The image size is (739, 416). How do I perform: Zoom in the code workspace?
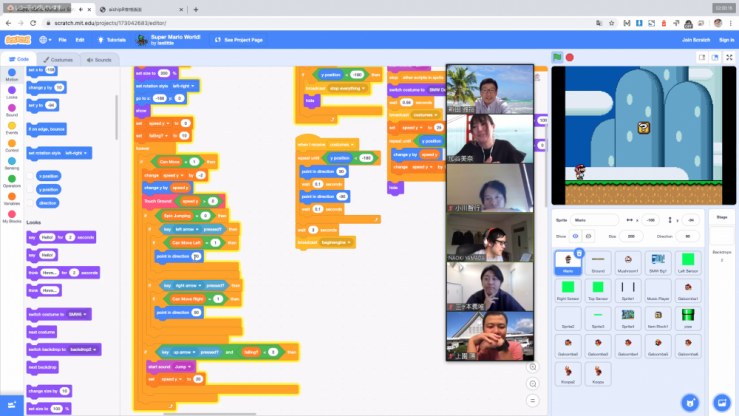[x=533, y=367]
